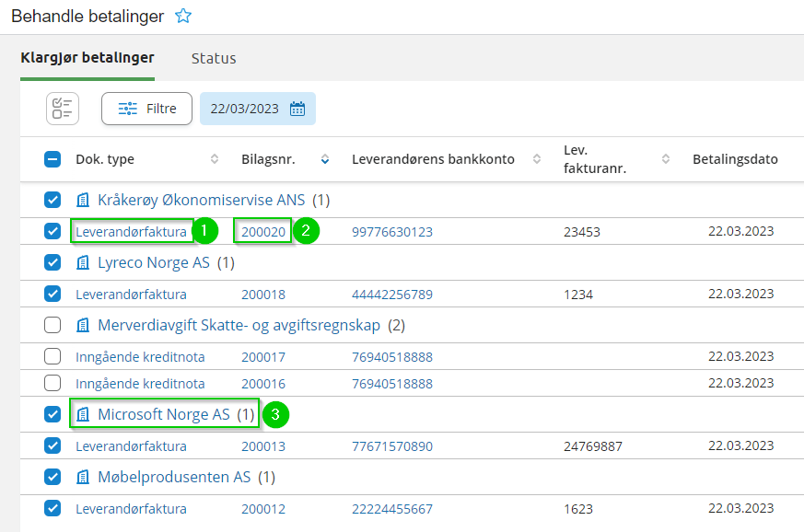Click bank account 76940518888 on voucher 200017 row
804x532 pixels.
tap(392, 357)
